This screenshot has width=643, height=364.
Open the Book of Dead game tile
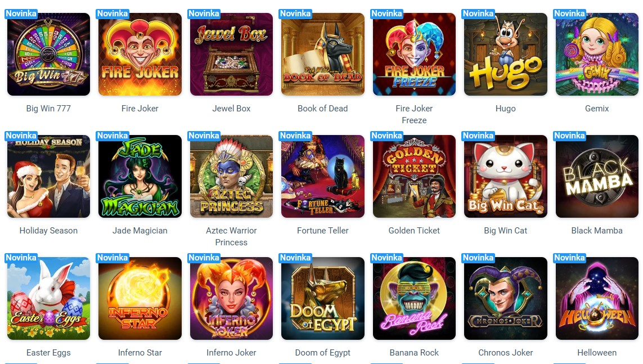323,54
